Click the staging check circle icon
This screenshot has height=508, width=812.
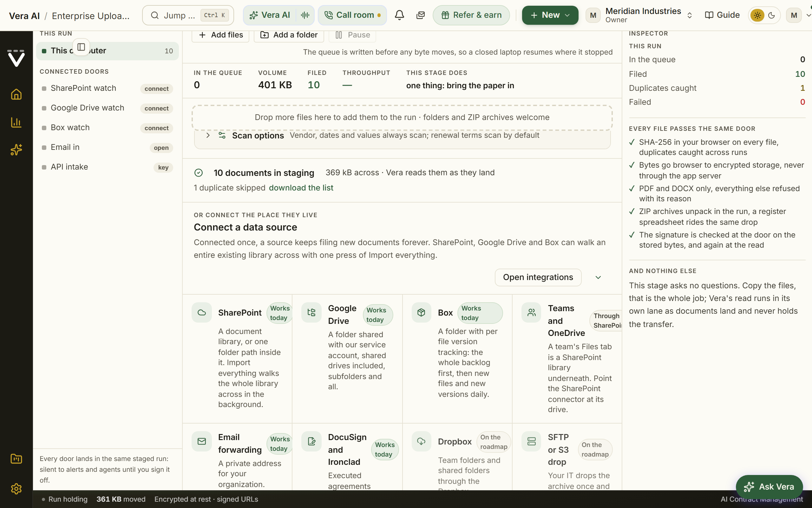(x=199, y=173)
